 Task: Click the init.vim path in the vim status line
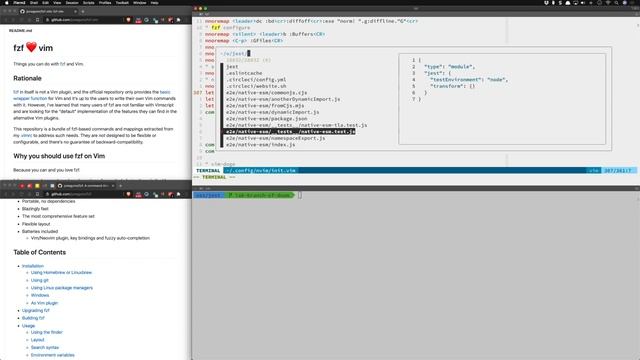click(x=260, y=171)
